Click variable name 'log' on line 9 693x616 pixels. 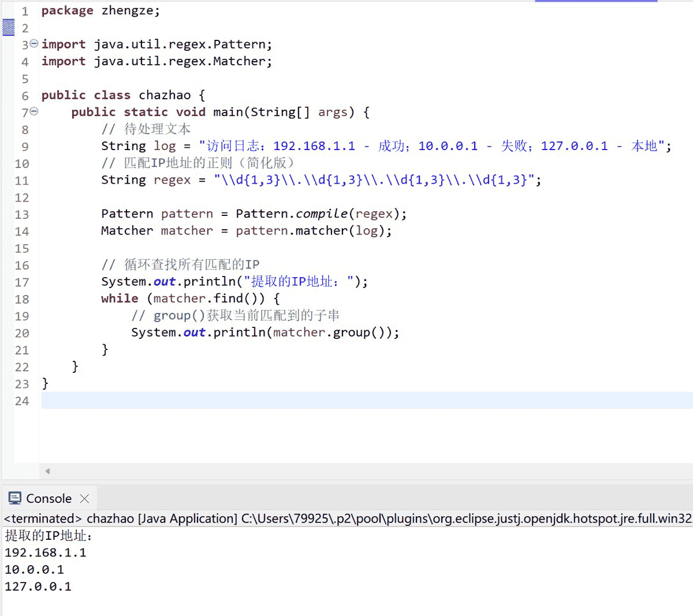pos(165,146)
